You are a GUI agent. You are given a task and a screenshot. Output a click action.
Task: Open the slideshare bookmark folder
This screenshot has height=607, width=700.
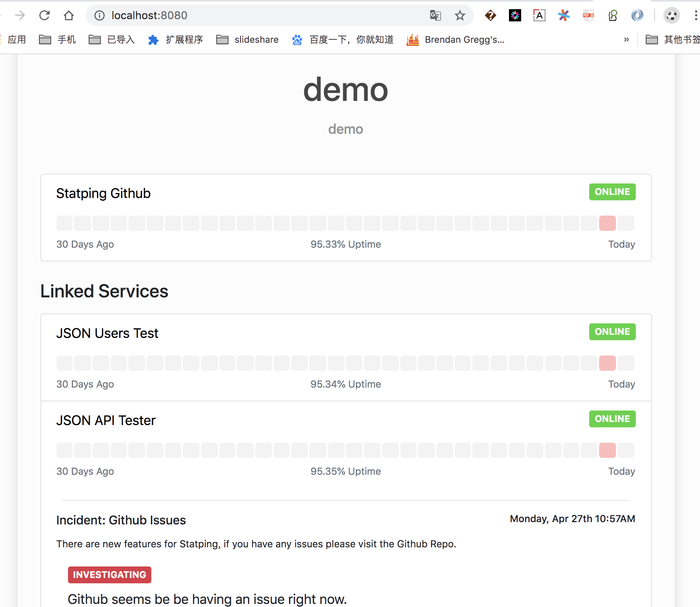(247, 40)
